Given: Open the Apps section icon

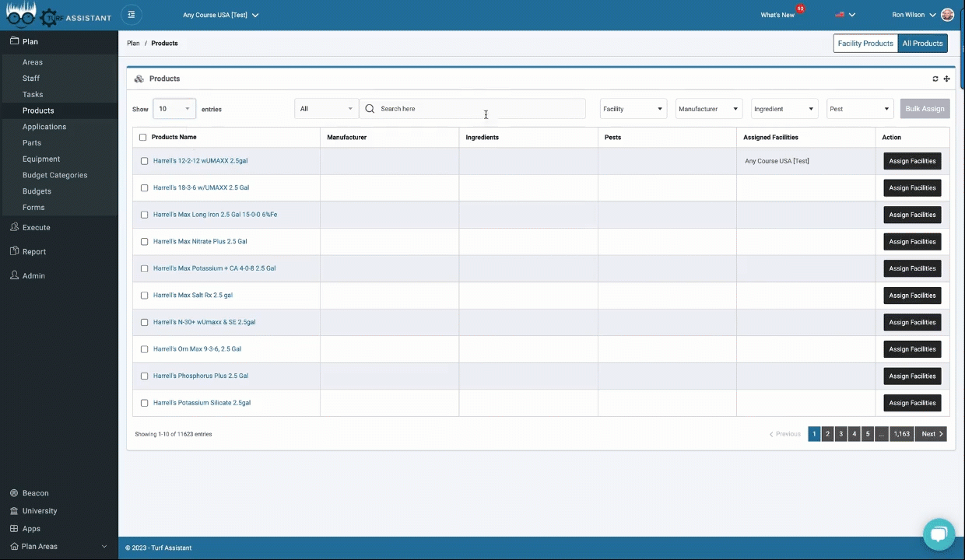Looking at the screenshot, I should [14, 528].
